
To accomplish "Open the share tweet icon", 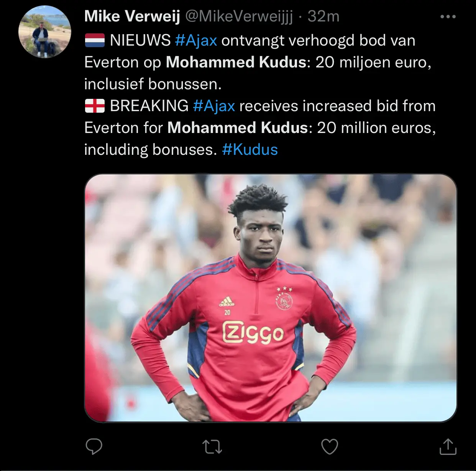I will click(448, 446).
